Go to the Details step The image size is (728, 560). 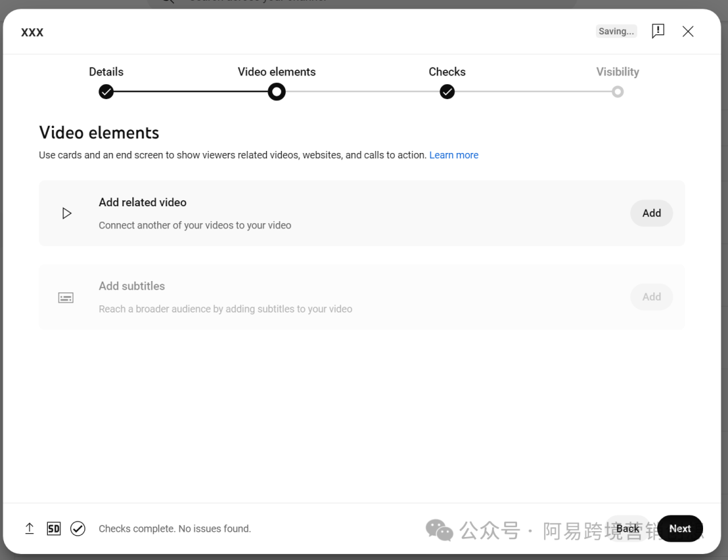[x=107, y=72]
